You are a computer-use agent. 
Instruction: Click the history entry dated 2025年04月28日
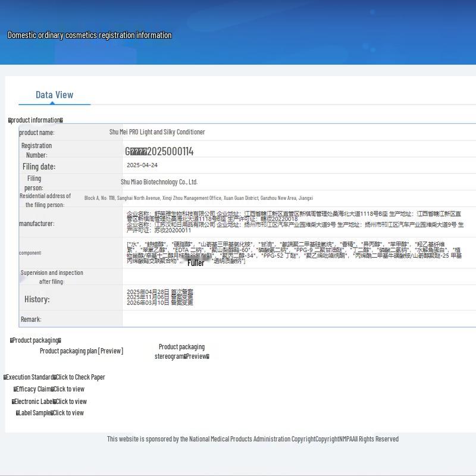[159, 292]
